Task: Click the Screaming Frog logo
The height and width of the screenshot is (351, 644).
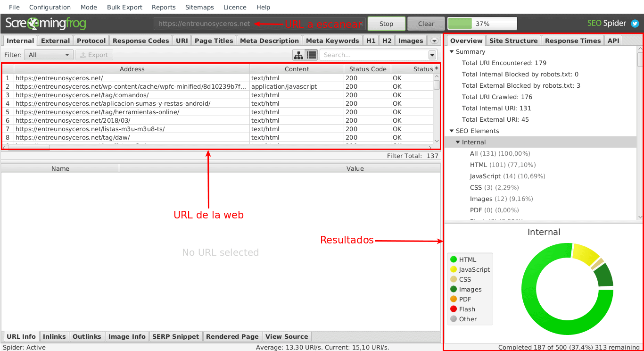Action: tap(46, 24)
